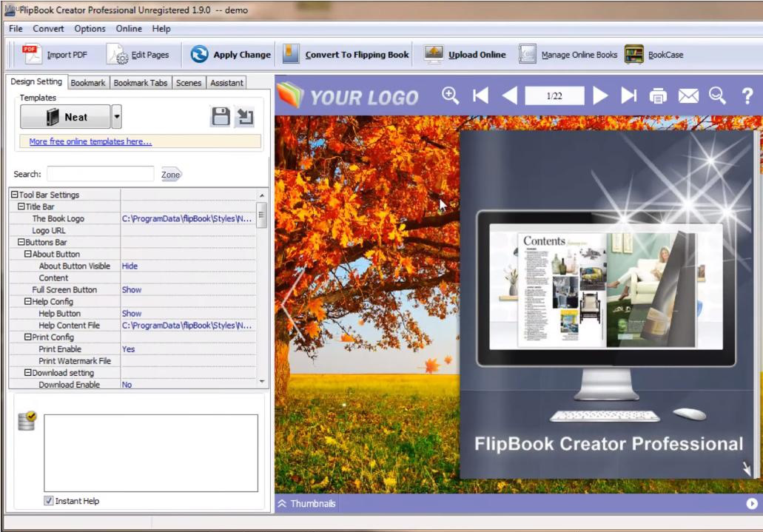The image size is (763, 532).
Task: Switch to the Bookmark Tabs tab
Action: [140, 83]
